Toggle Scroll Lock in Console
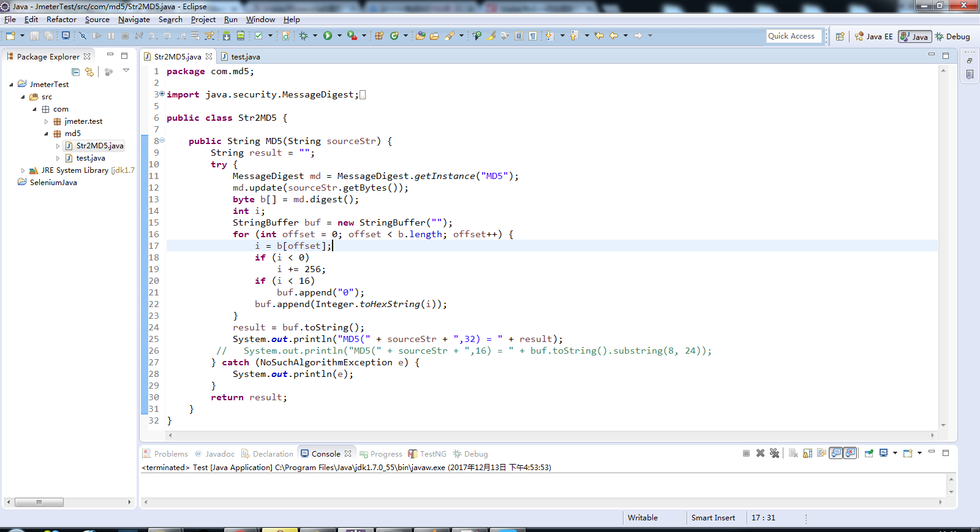Screen dimensions: 980x532 pos(807,453)
